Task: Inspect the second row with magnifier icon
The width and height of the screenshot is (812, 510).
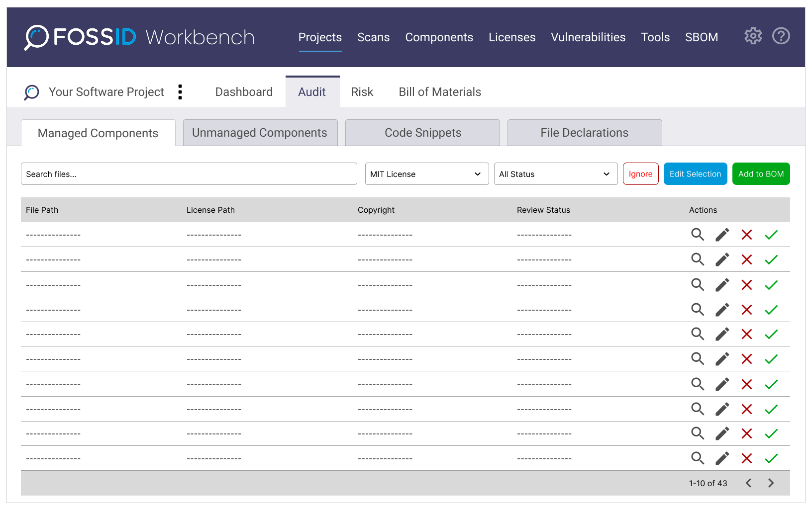Action: [698, 259]
